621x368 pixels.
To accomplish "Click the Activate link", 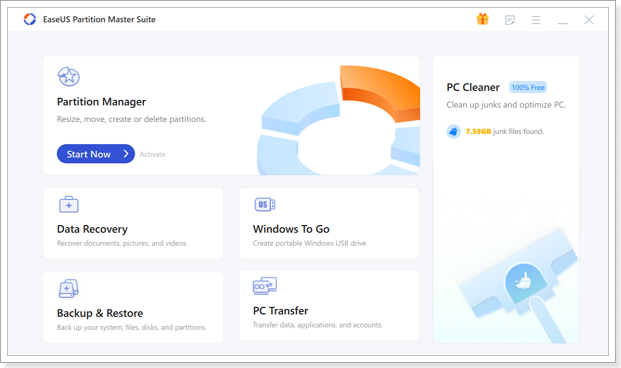I will pyautogui.click(x=152, y=154).
